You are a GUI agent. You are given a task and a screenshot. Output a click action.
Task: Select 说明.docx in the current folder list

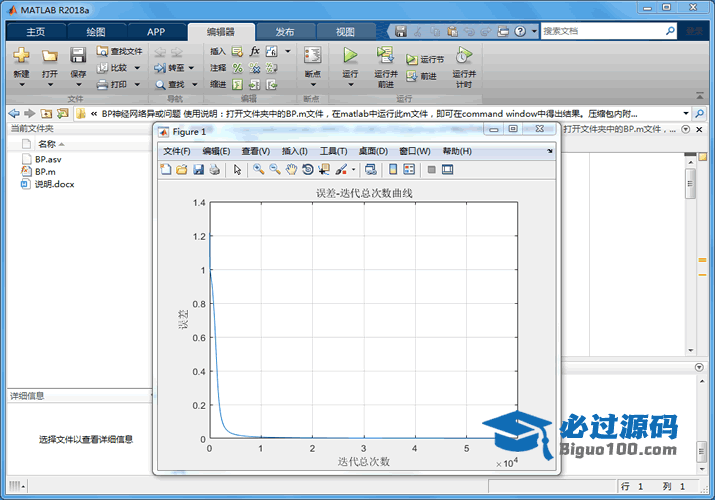point(54,184)
